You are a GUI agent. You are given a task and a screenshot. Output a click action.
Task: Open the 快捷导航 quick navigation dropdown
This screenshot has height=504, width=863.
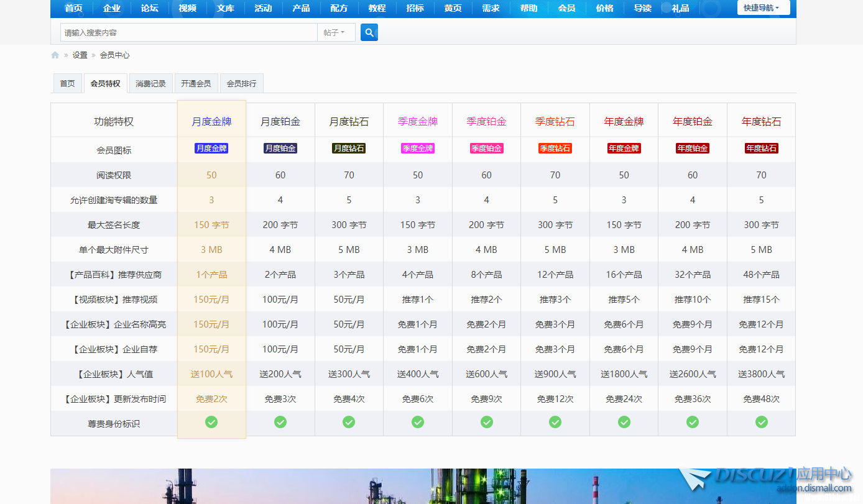pos(763,8)
